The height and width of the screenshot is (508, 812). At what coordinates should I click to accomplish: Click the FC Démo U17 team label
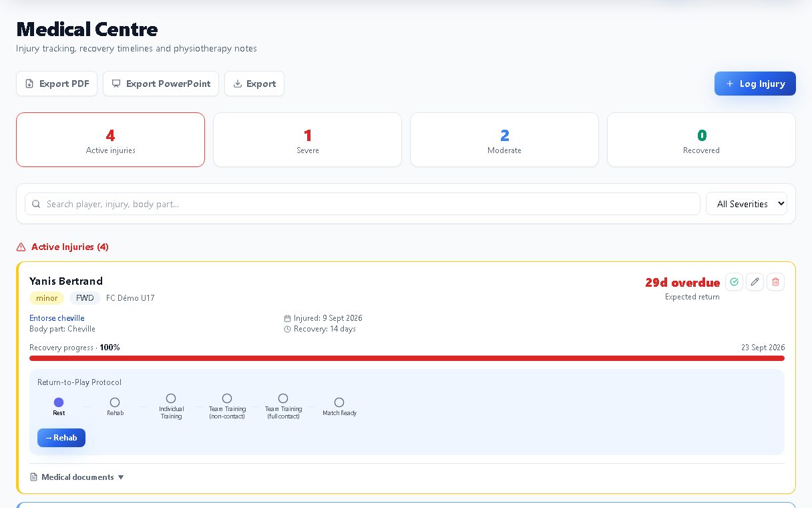tap(130, 298)
